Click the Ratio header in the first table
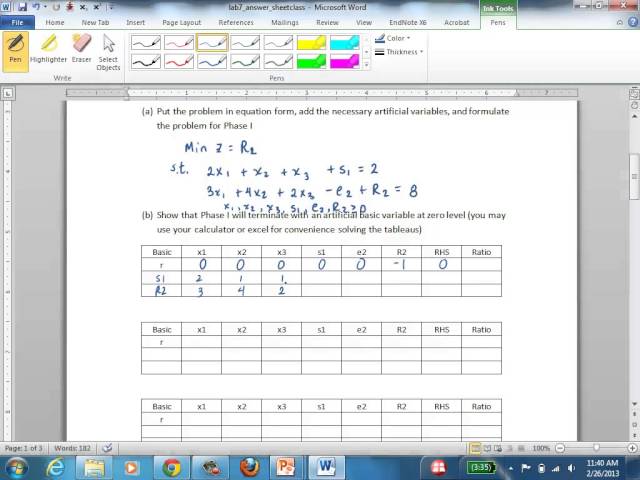This screenshot has width=640, height=480. (x=481, y=252)
